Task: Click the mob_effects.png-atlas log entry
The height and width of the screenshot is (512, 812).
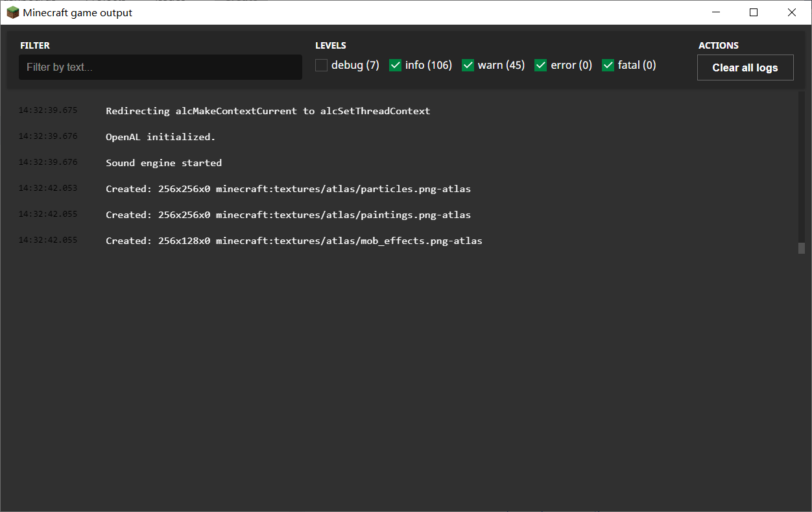Action: pyautogui.click(x=294, y=241)
